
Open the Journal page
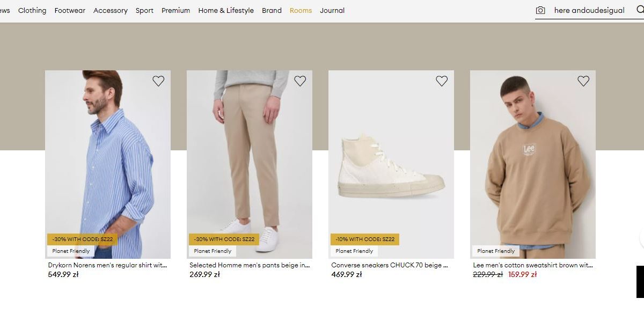pyautogui.click(x=332, y=10)
